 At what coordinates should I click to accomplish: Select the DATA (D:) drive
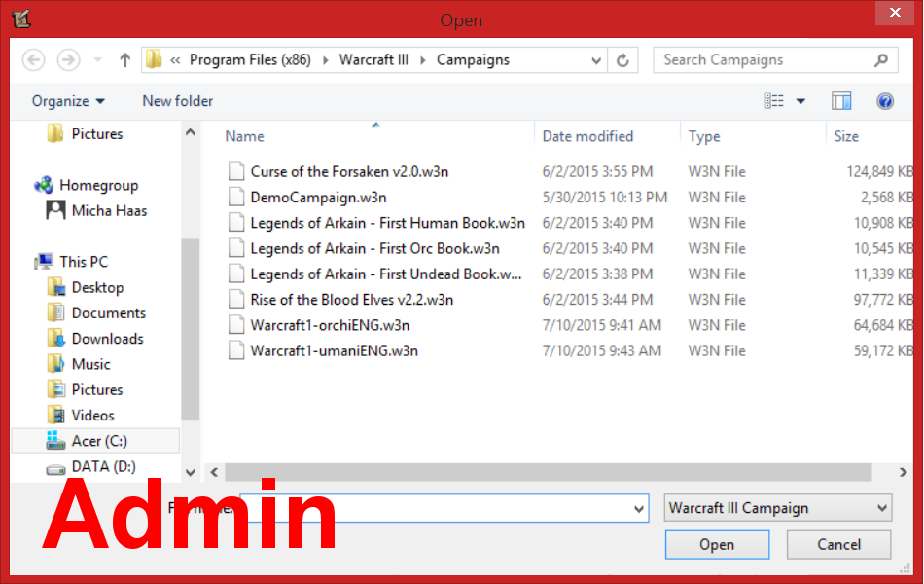pos(103,466)
